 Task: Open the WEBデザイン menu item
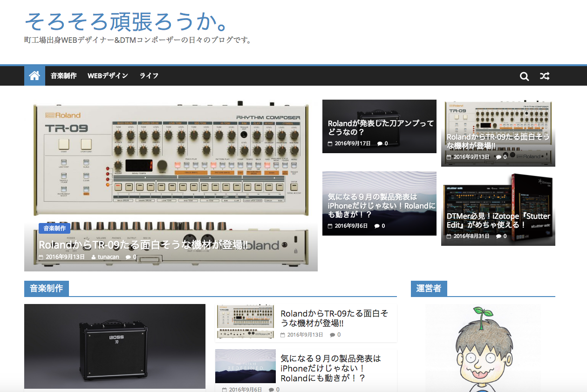coord(108,76)
